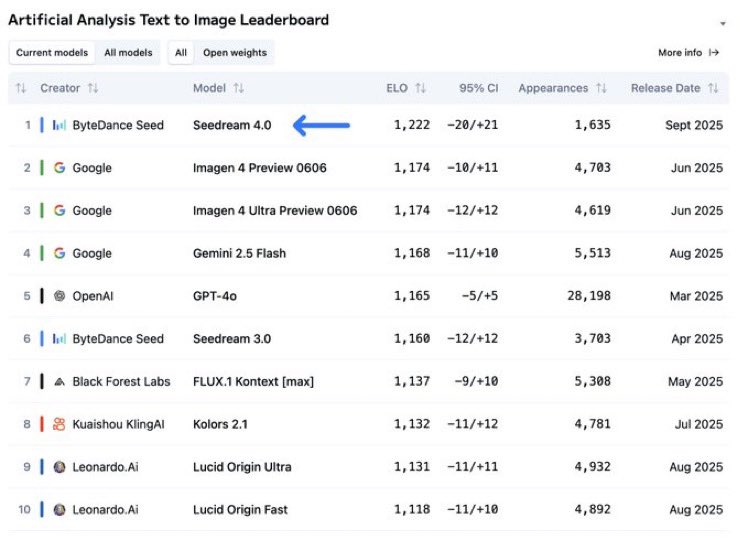
Task: Click the ELO value 1,168
Action: point(412,253)
